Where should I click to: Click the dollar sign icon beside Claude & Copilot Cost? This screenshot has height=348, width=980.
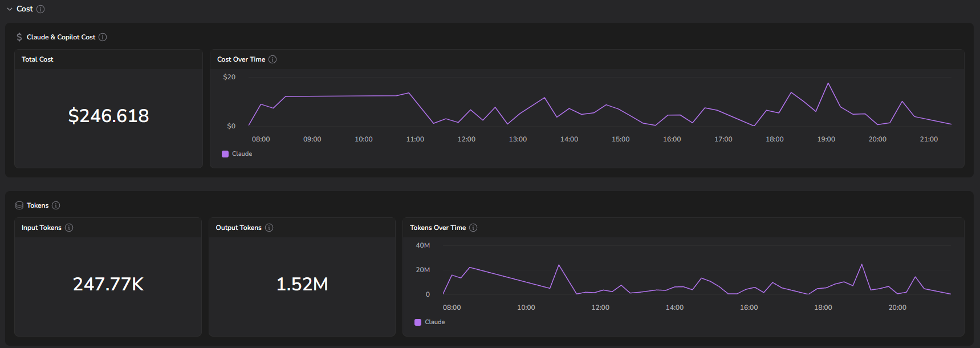19,37
